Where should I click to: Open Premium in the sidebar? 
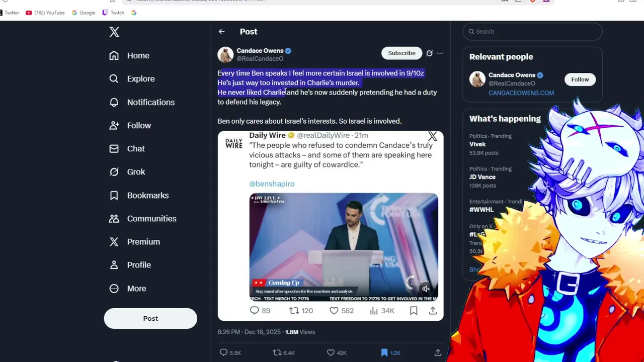coord(134,241)
